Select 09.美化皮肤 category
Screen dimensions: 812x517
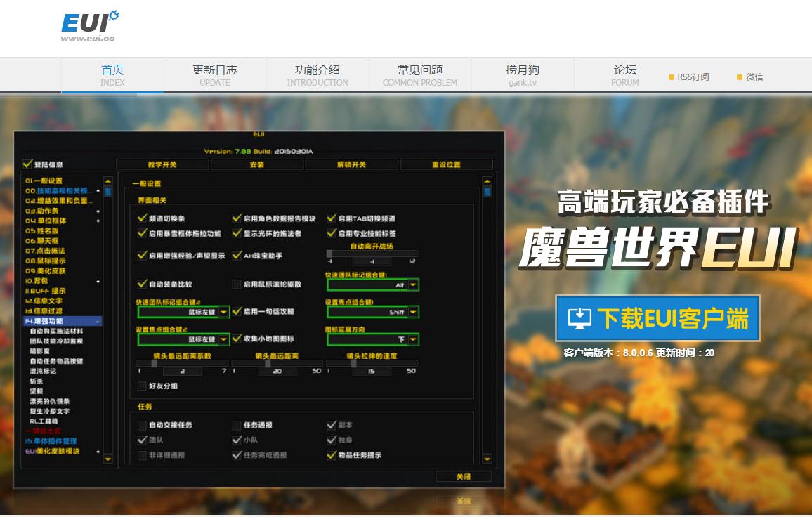click(x=45, y=271)
